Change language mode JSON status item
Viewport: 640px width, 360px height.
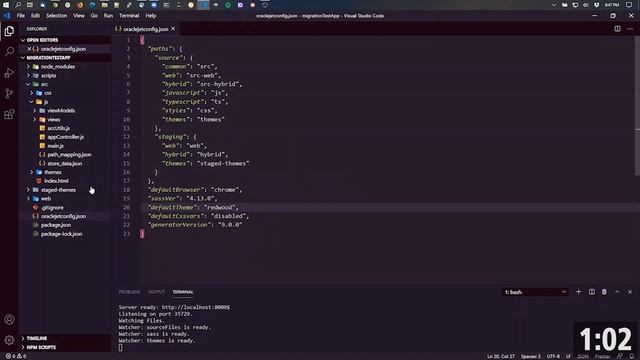pyautogui.click(x=582, y=356)
